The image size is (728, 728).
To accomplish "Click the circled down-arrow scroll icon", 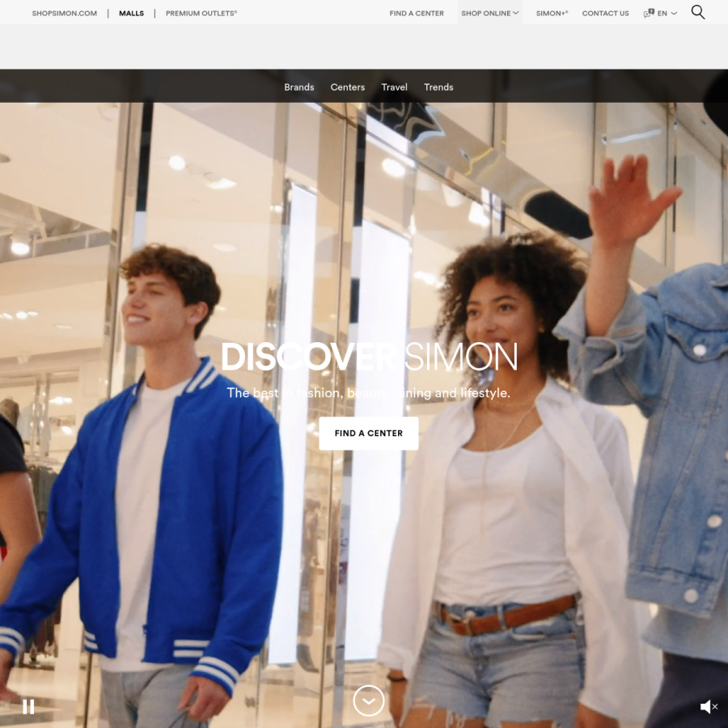I will point(369,700).
